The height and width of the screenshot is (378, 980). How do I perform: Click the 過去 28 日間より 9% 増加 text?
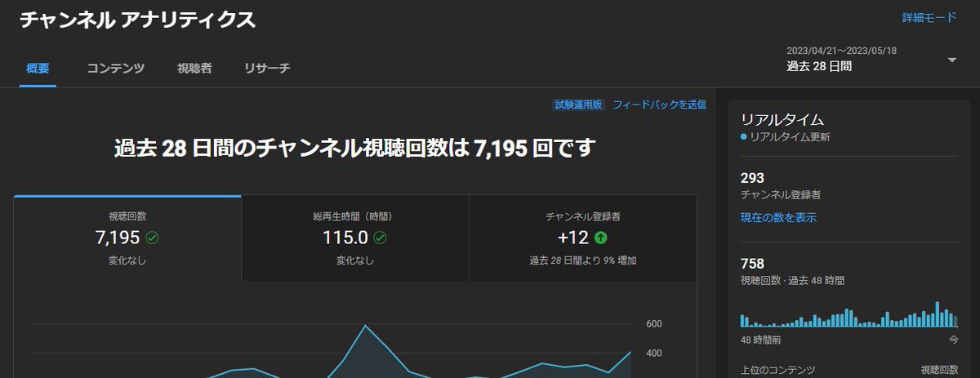[583, 261]
